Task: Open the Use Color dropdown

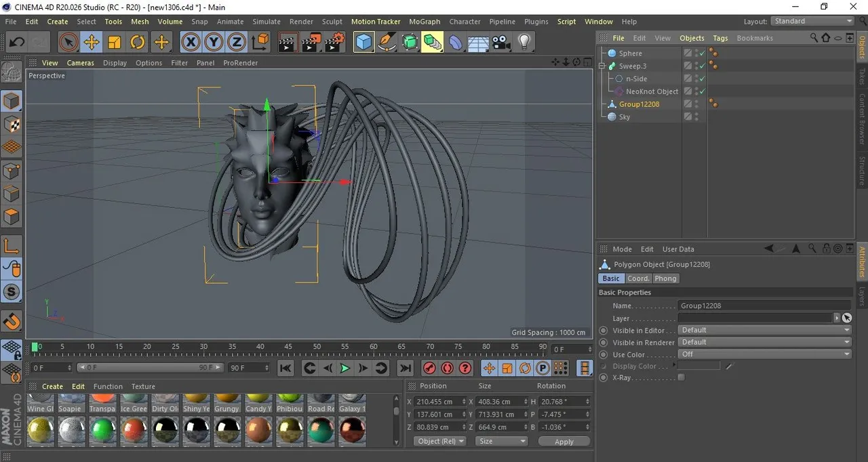Action: tap(765, 354)
